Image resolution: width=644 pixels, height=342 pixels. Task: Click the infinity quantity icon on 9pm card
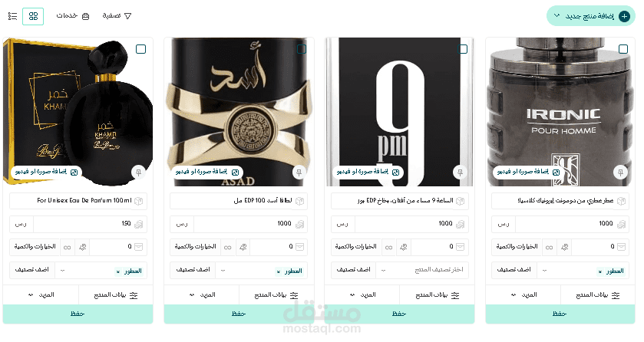tap(388, 247)
